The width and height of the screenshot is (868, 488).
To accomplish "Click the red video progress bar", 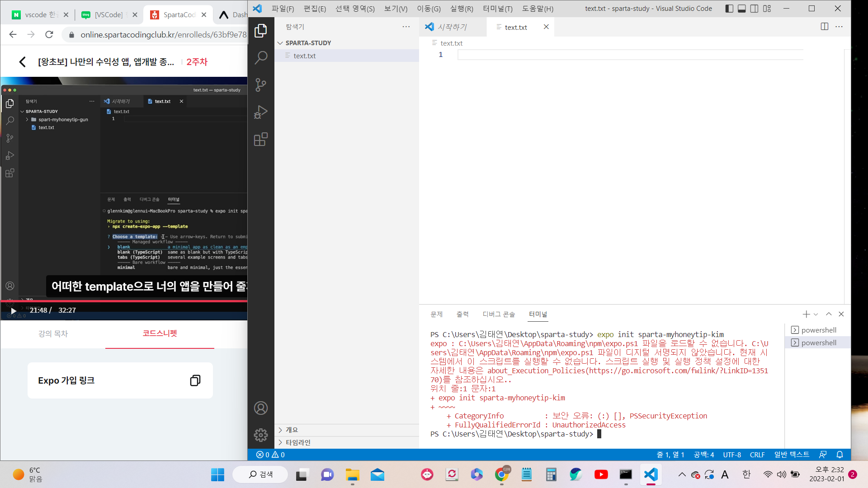I will (x=124, y=300).
